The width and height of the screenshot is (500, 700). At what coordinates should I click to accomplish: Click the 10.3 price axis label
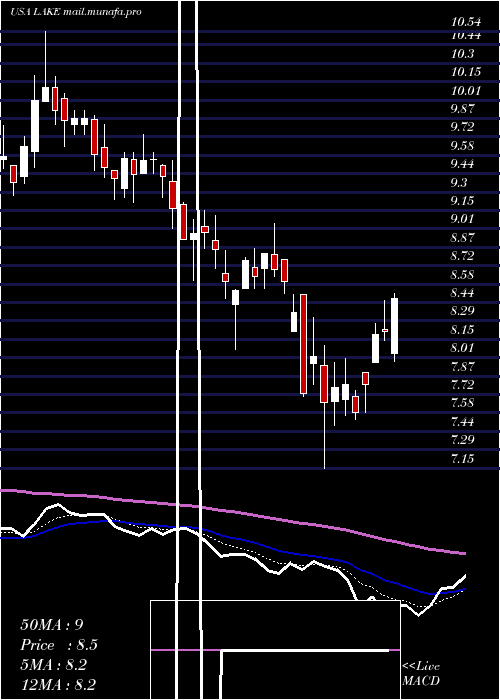[462, 54]
